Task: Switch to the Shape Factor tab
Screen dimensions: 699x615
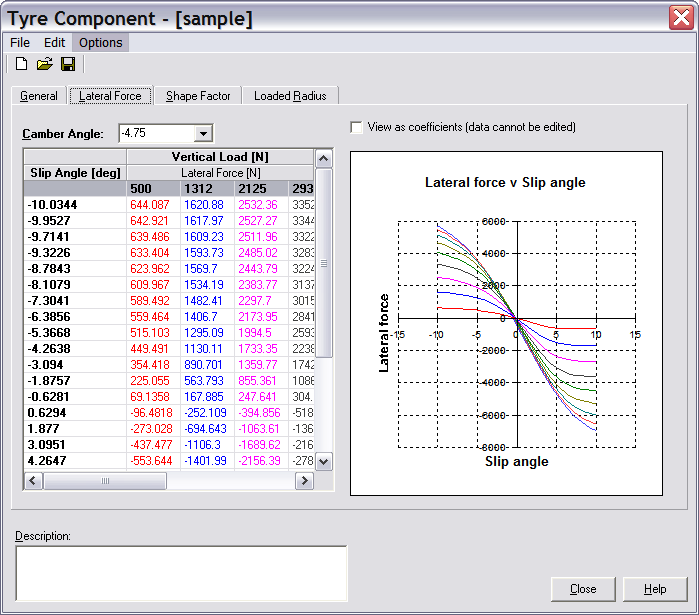Action: click(x=198, y=96)
